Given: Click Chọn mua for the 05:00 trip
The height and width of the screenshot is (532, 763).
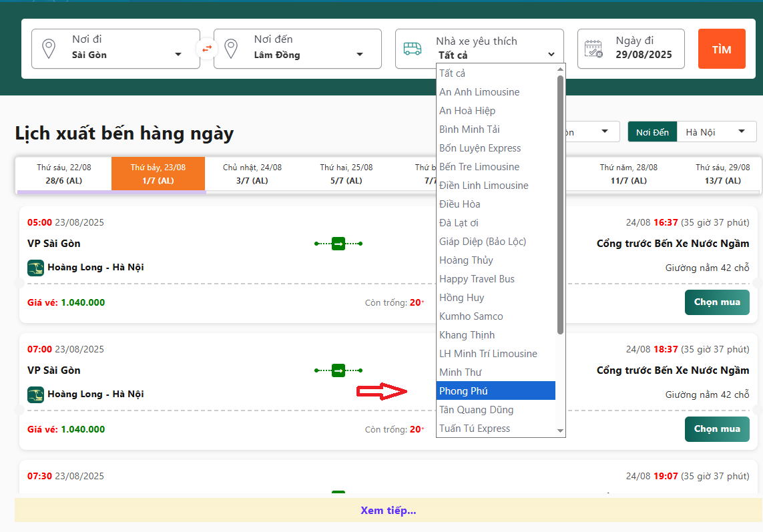Looking at the screenshot, I should pos(717,302).
